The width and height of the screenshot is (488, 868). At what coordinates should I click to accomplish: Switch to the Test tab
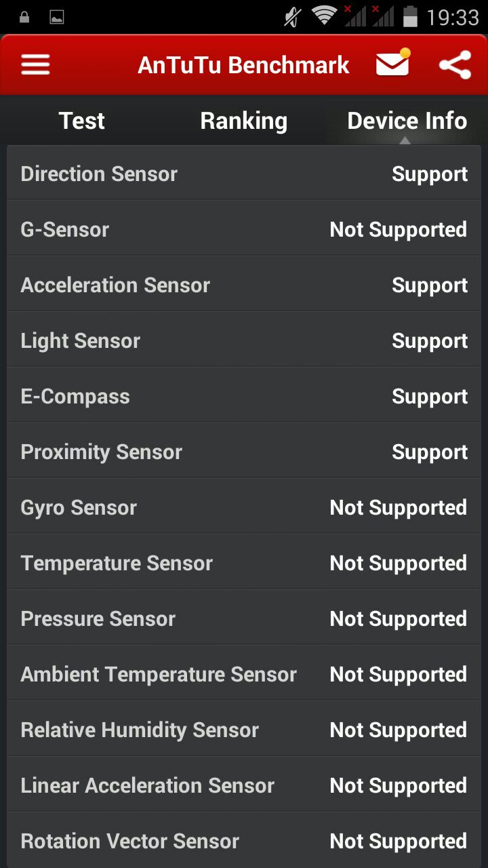(82, 121)
